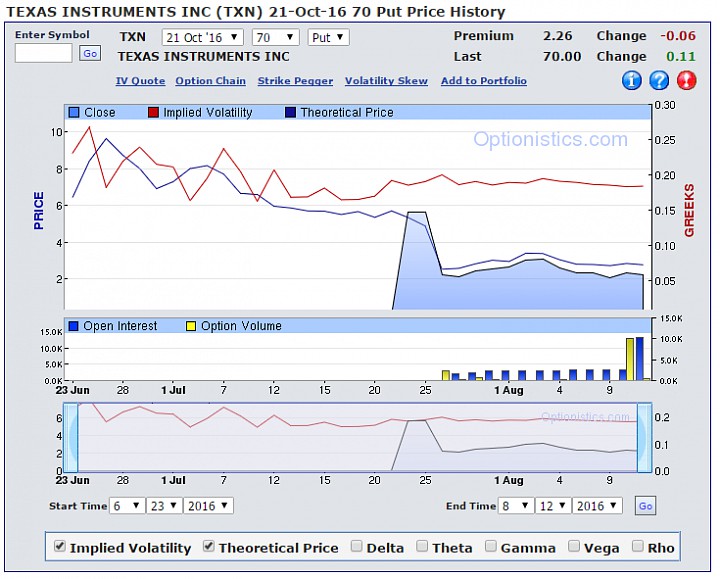Image resolution: width=720 pixels, height=579 pixels.
Task: Click the blue info icon
Action: pos(631,80)
